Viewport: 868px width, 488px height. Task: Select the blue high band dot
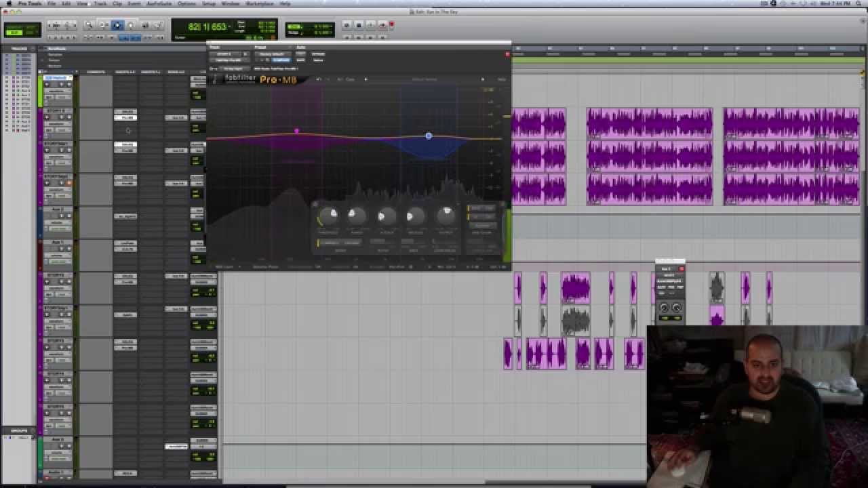(429, 136)
